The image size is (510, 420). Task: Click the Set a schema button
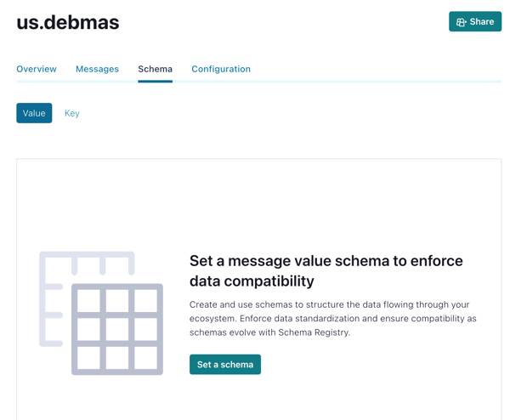(x=225, y=365)
